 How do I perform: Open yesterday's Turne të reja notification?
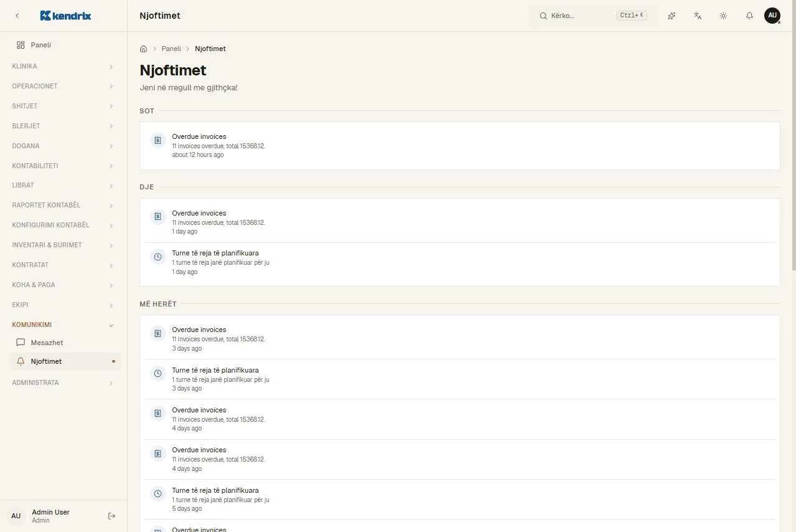click(460, 262)
